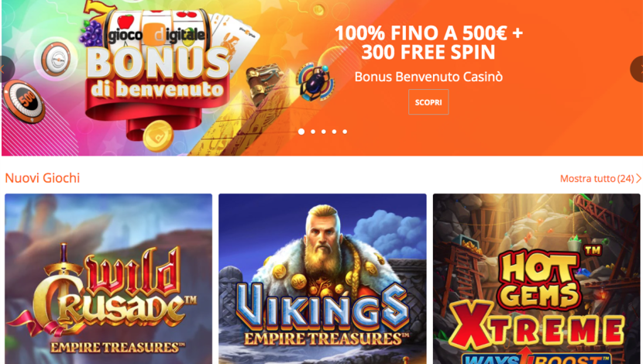Expand the chevron beside Mostra tutto (24)
The width and height of the screenshot is (643, 364).
click(x=638, y=178)
